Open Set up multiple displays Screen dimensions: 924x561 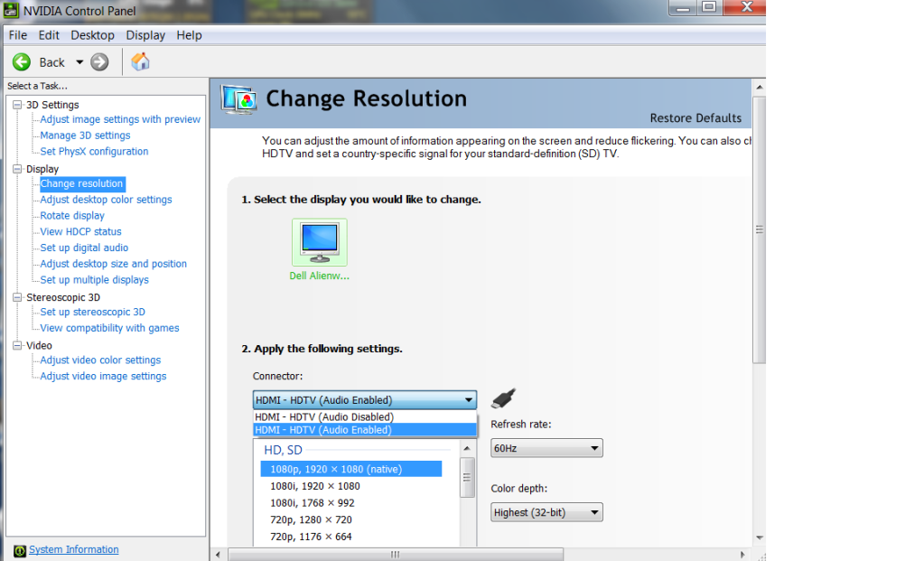[x=94, y=279]
